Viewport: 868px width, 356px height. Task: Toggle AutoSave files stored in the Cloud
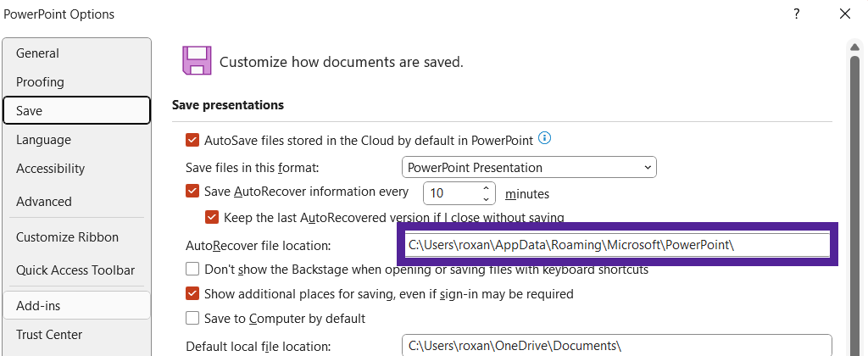[x=192, y=140]
